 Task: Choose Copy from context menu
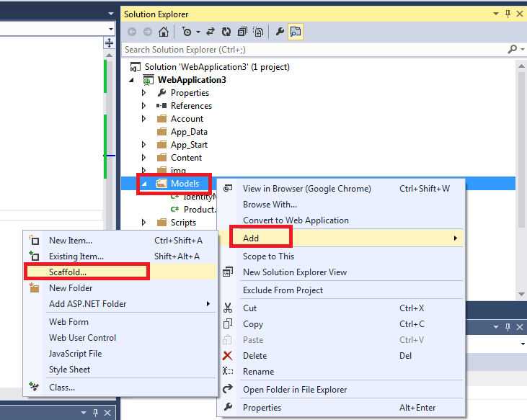(x=341, y=324)
